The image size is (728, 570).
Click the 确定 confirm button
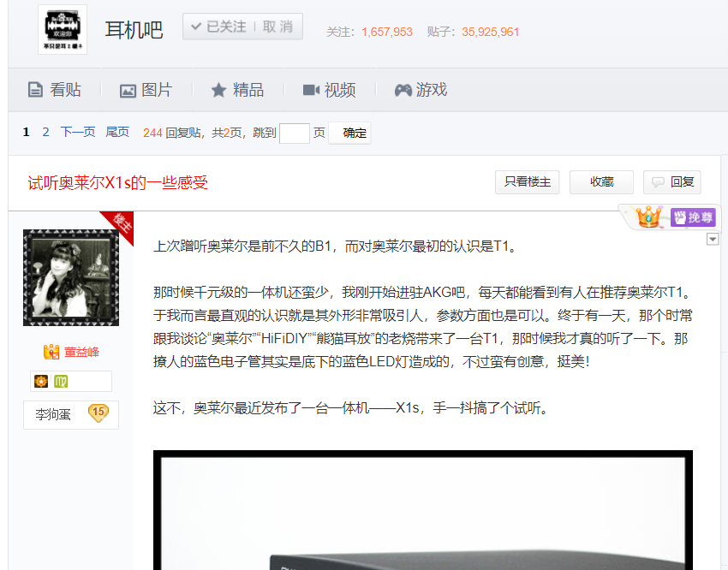(349, 134)
